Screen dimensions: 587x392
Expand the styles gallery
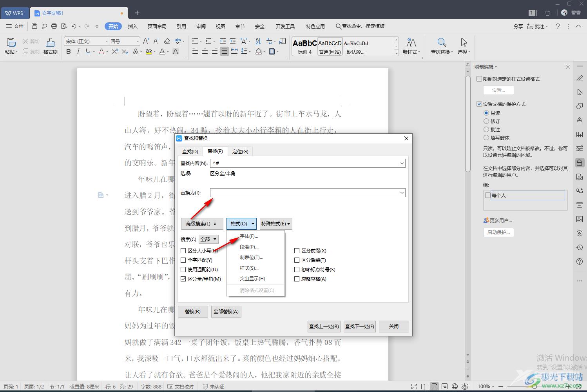pyautogui.click(x=396, y=53)
